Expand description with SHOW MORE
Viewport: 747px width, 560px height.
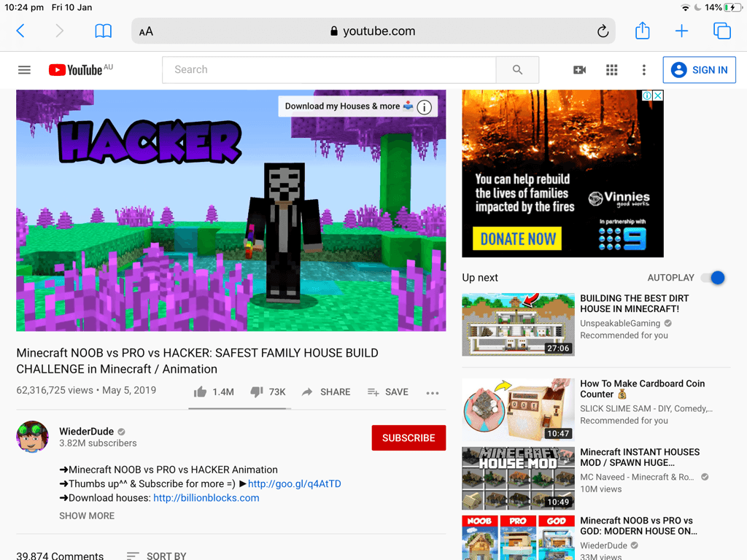click(x=87, y=516)
